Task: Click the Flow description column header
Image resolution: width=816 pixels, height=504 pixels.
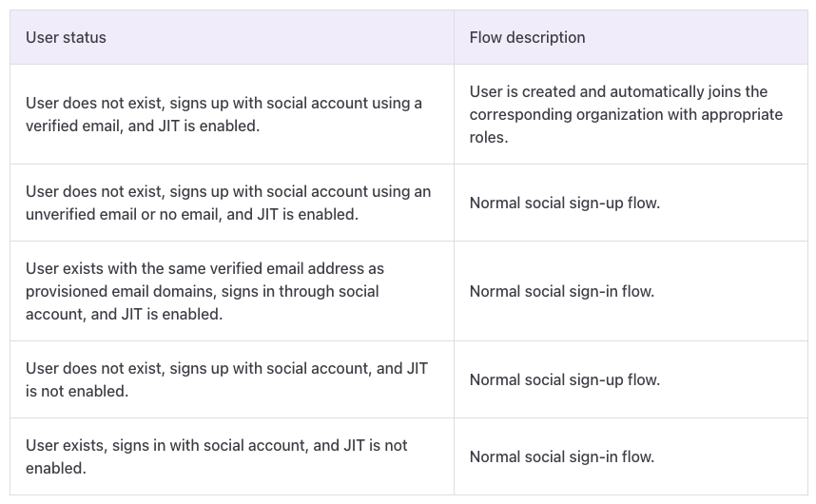Action: coord(527,38)
